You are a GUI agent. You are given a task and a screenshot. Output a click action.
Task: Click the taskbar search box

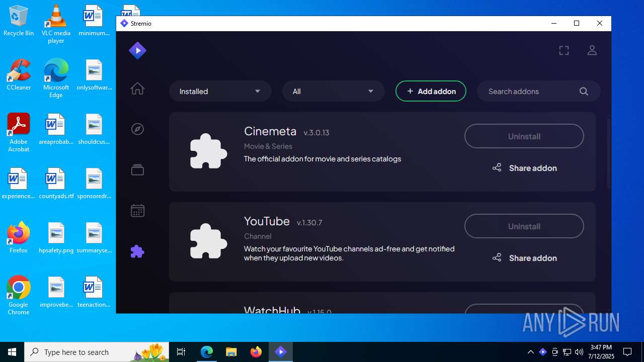(97, 352)
